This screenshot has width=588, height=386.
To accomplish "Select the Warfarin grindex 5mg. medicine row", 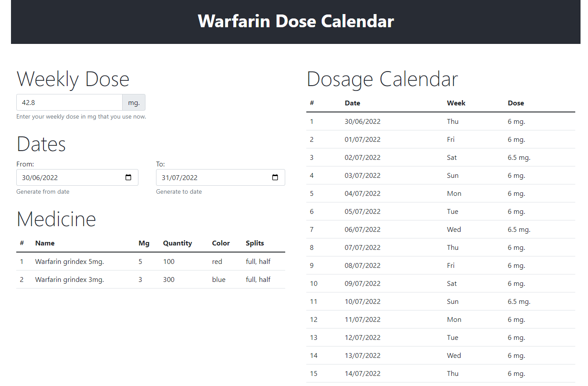I will [x=69, y=262].
